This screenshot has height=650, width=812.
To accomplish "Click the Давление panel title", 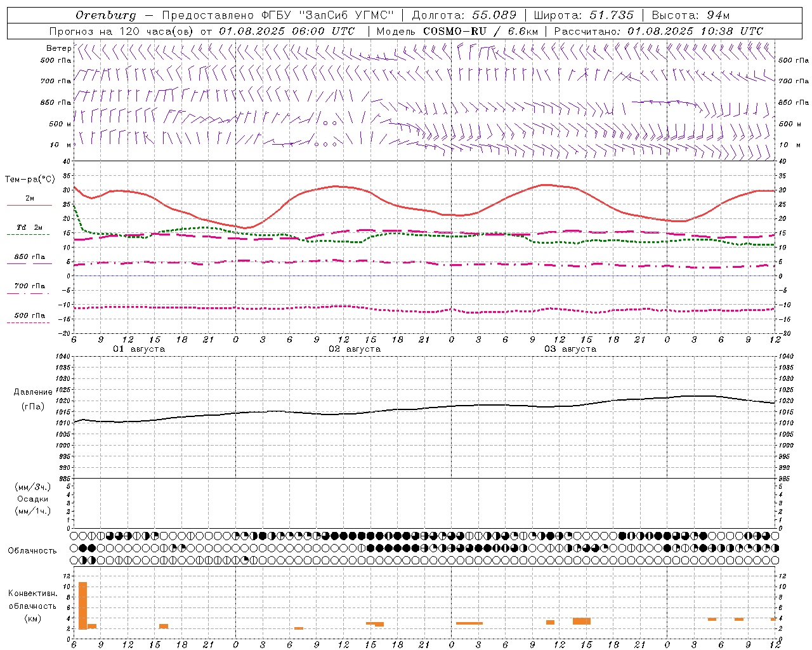I will pyautogui.click(x=33, y=392).
